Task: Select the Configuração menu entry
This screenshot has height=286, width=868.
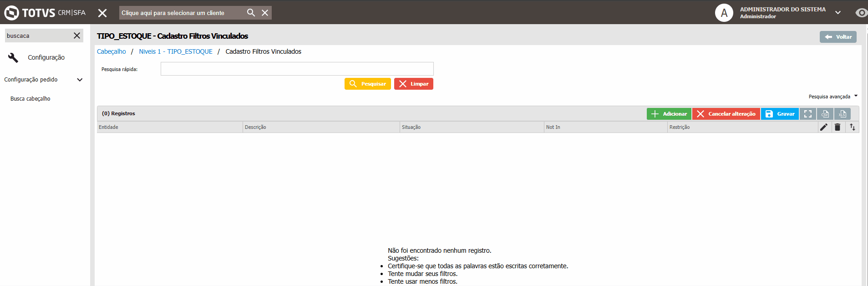Action: pyautogui.click(x=46, y=57)
